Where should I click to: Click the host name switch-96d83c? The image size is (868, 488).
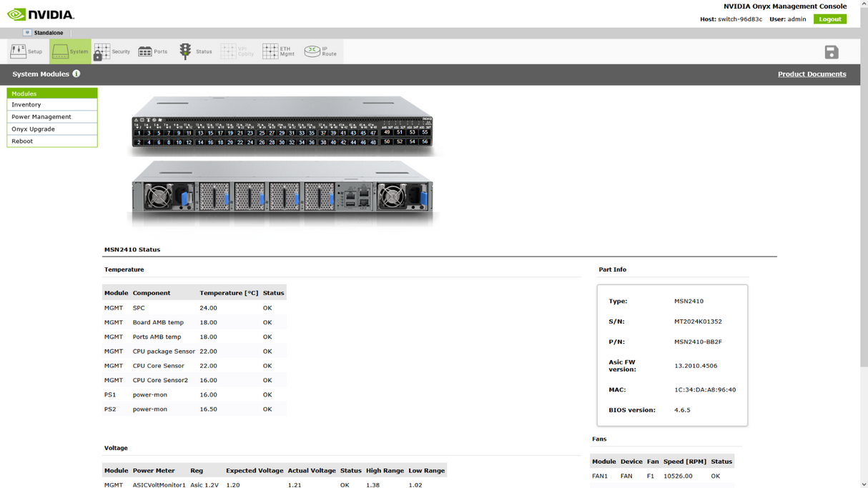click(x=740, y=19)
